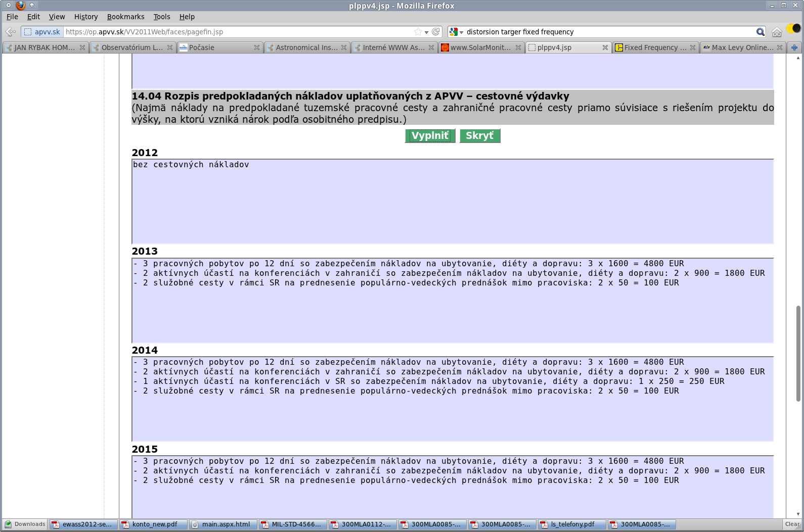The height and width of the screenshot is (532, 804).
Task: Open the History menu
Action: 86,17
